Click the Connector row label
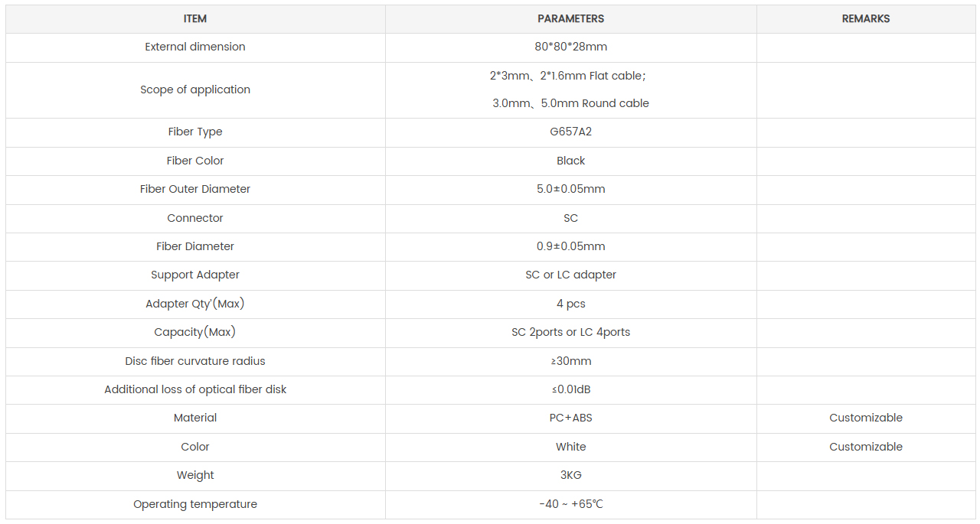 coord(195,218)
